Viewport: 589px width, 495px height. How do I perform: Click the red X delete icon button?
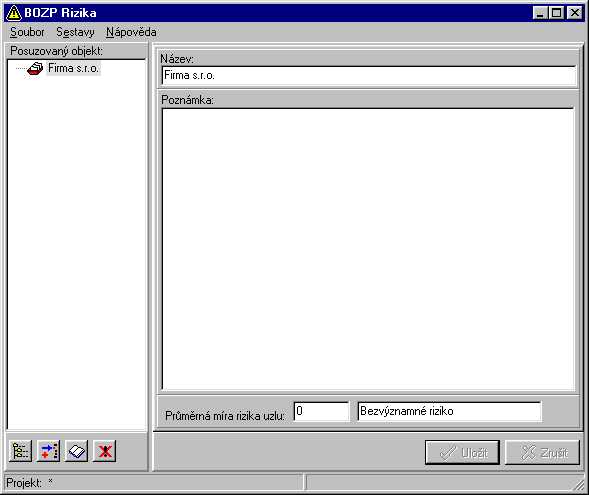point(104,451)
